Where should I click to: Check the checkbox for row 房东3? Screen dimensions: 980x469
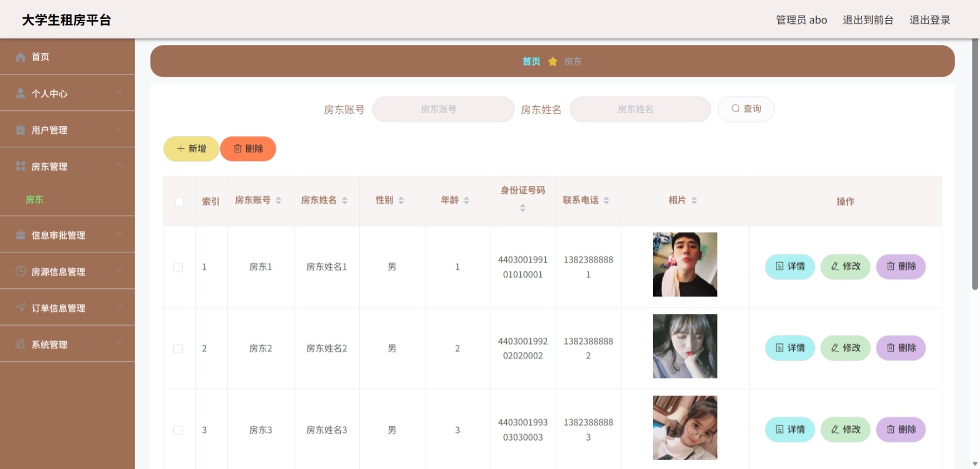tap(178, 430)
